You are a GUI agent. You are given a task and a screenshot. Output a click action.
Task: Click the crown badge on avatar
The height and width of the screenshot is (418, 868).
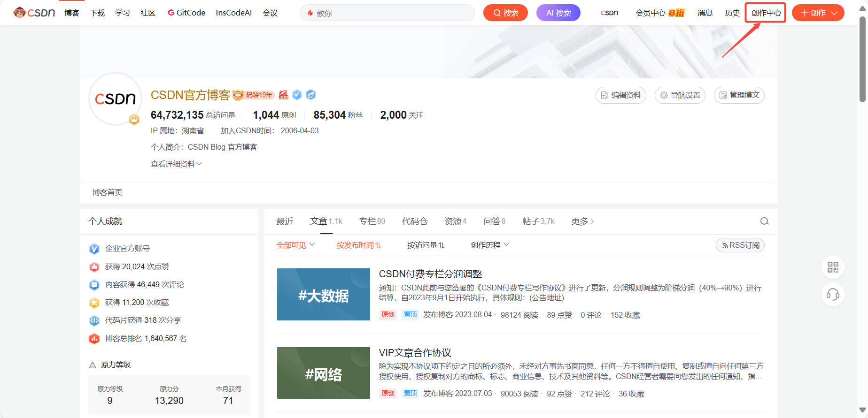tap(134, 119)
